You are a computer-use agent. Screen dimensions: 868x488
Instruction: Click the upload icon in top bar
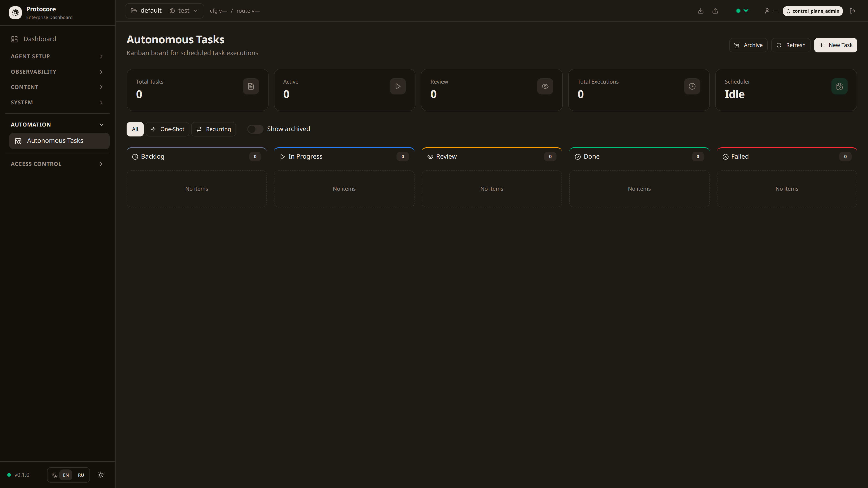click(715, 11)
